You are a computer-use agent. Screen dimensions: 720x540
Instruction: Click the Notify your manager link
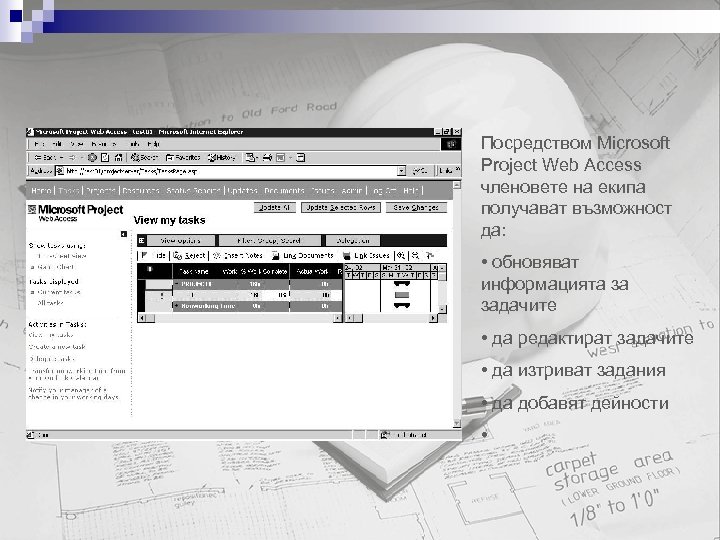(x=73, y=394)
